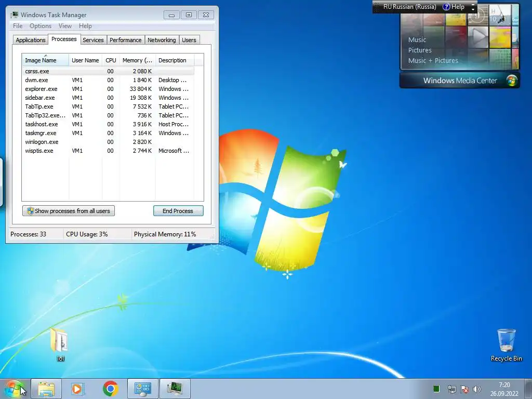Sort by Memory column header

137,60
